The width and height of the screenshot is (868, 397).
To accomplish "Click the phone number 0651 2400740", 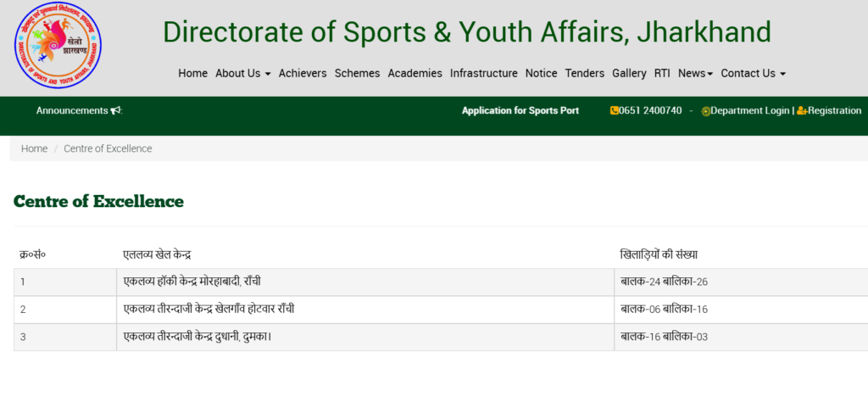I will (x=650, y=110).
